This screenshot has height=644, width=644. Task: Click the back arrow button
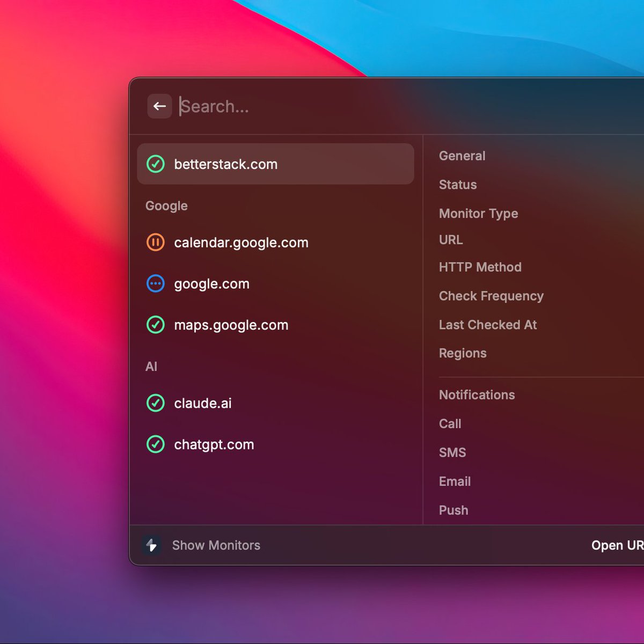click(x=159, y=106)
